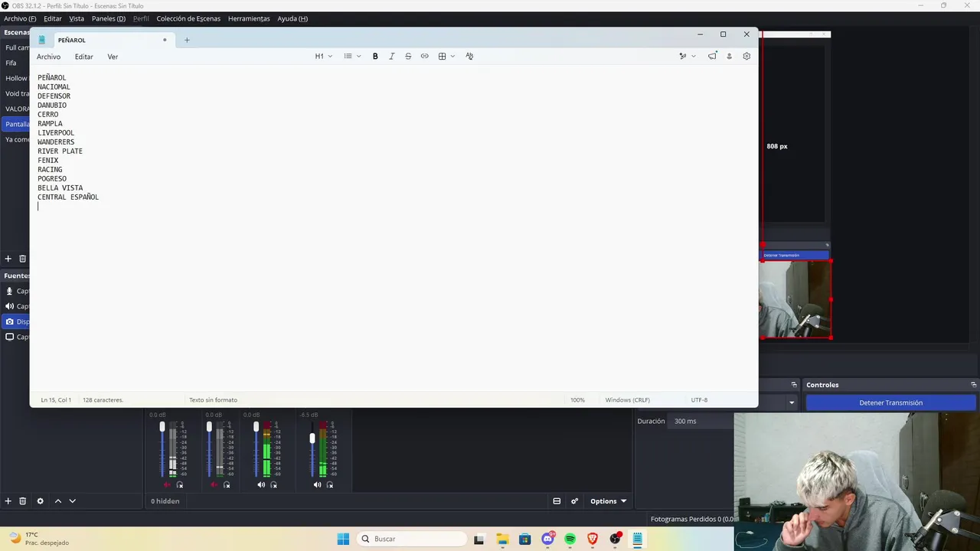
Task: Open Brave browser from the taskbar
Action: tap(592, 539)
